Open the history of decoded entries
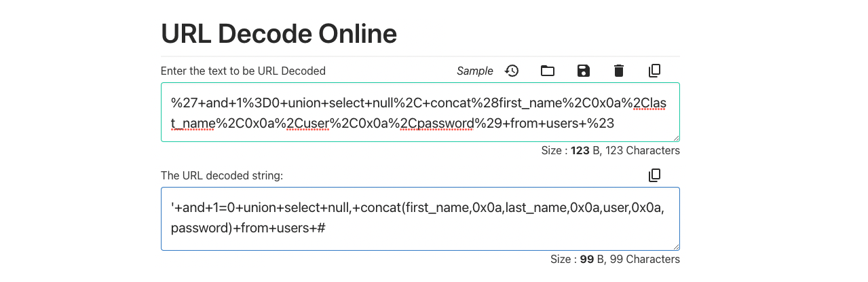Image resolution: width=868 pixels, height=282 pixels. point(512,71)
